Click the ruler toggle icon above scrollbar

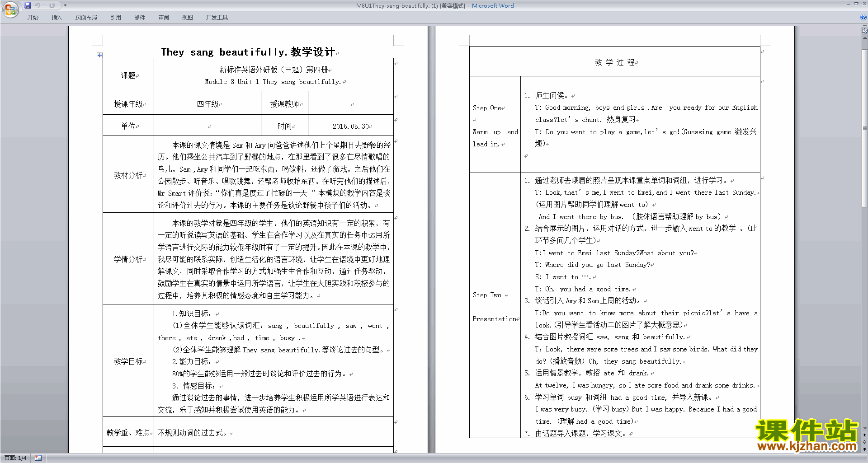(x=865, y=31)
